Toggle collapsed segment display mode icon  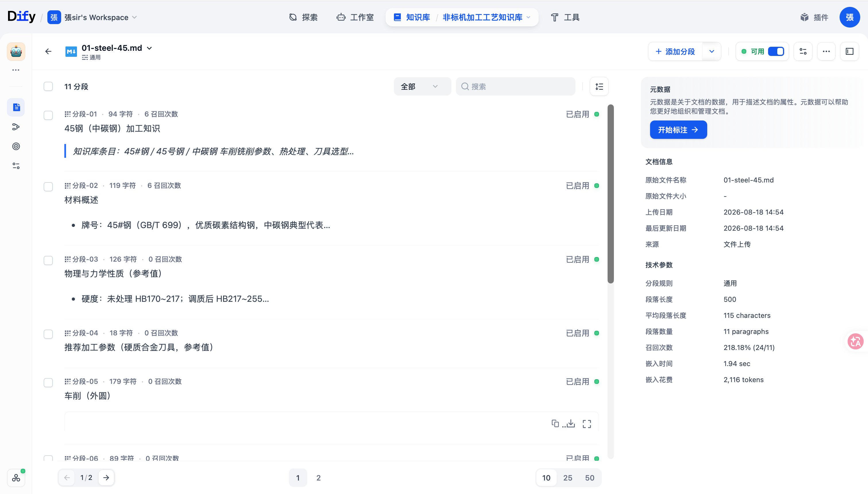click(599, 87)
